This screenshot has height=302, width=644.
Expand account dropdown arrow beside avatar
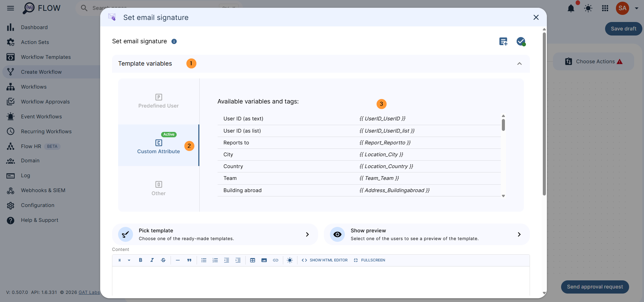(x=637, y=8)
